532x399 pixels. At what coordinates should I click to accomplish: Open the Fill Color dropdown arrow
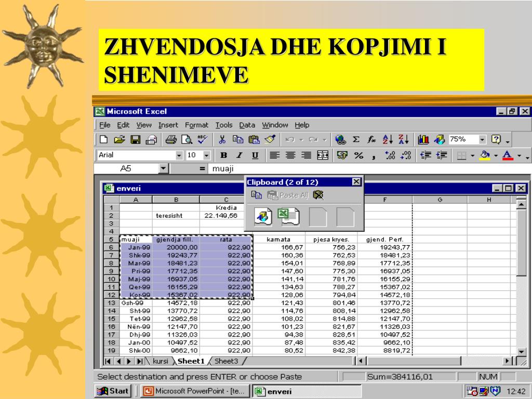click(496, 156)
